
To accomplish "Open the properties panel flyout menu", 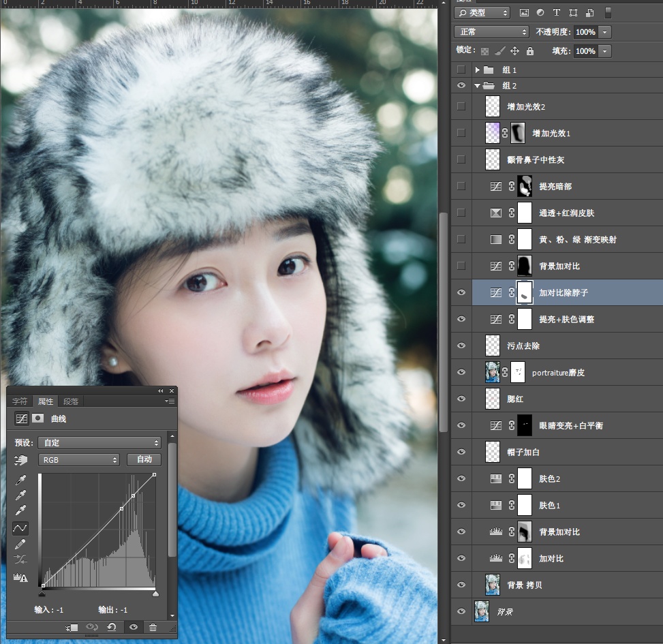I will (x=170, y=401).
